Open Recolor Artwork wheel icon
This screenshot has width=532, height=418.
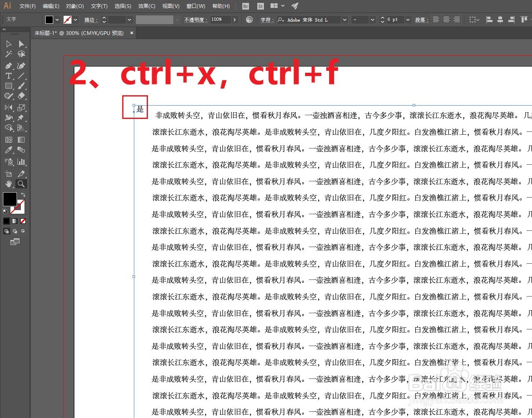pyautogui.click(x=249, y=20)
